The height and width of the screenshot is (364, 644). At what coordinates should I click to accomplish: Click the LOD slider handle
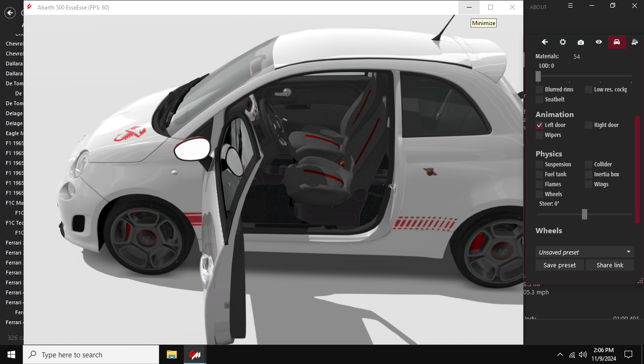point(538,76)
